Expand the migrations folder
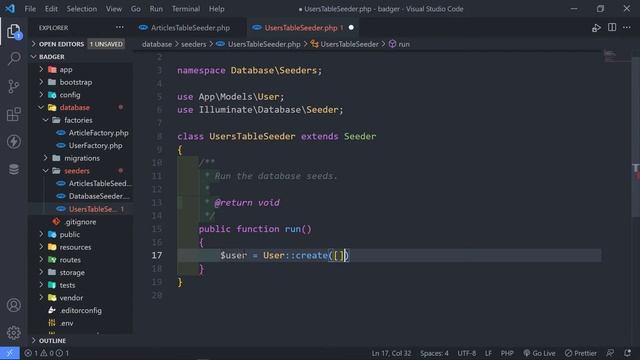Screen dimensions: 640x360 [82, 158]
